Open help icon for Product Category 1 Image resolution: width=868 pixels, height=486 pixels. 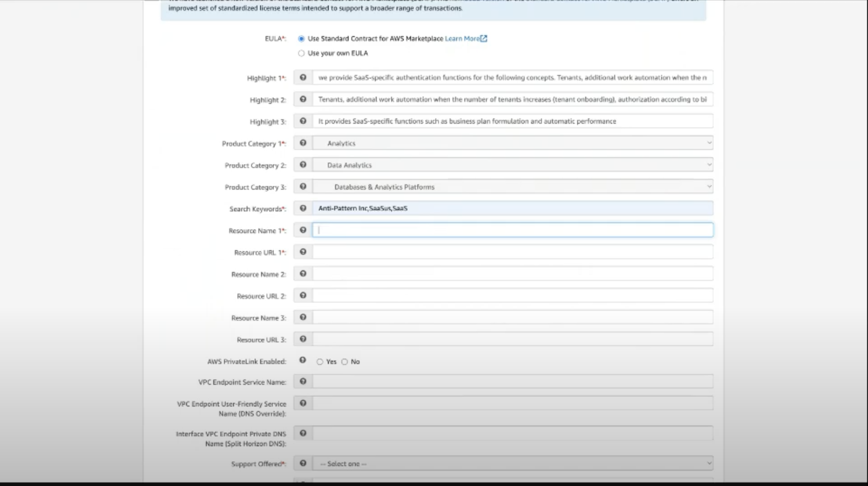[303, 143]
